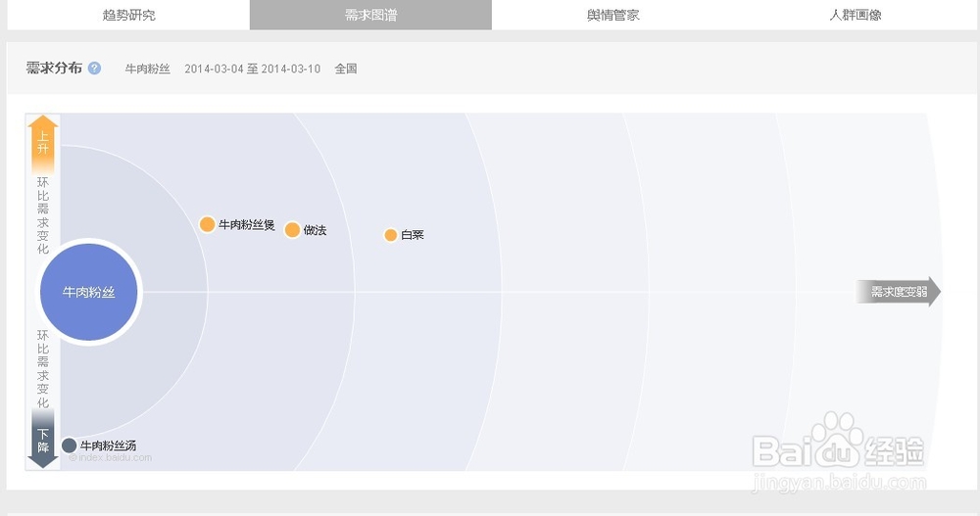Select the gray 需求度变弱 arrow

(898, 292)
